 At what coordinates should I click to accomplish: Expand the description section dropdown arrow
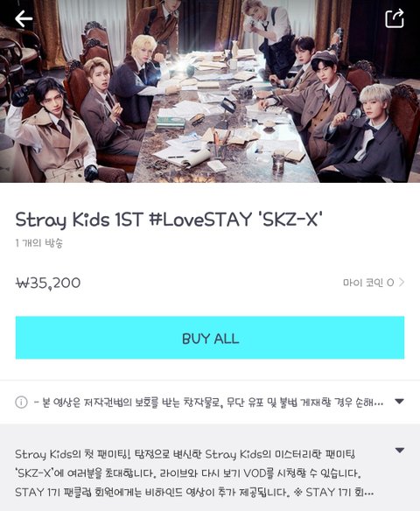[400, 451]
